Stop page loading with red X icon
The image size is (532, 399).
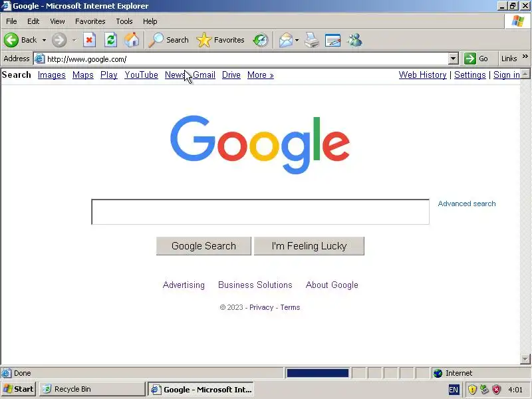click(89, 40)
